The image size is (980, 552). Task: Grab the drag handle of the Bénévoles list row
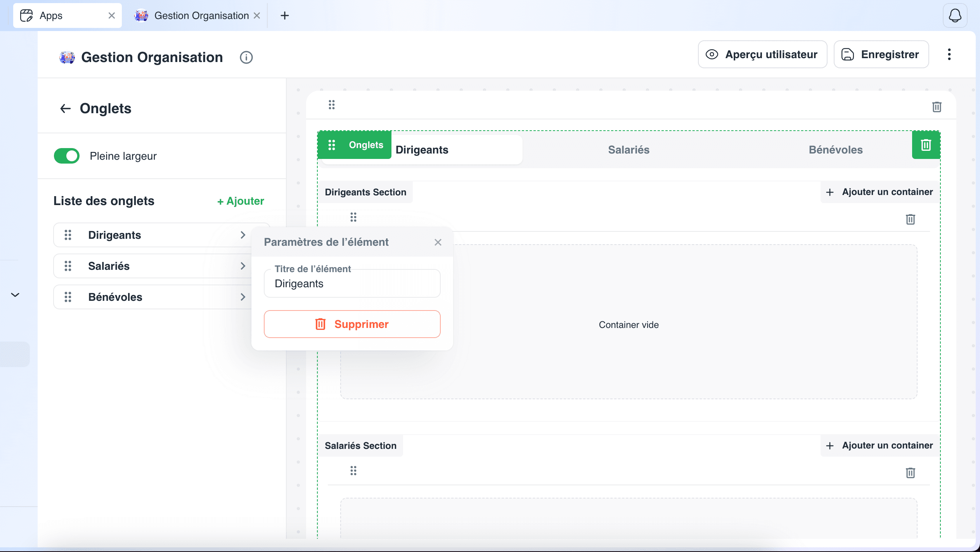click(68, 297)
